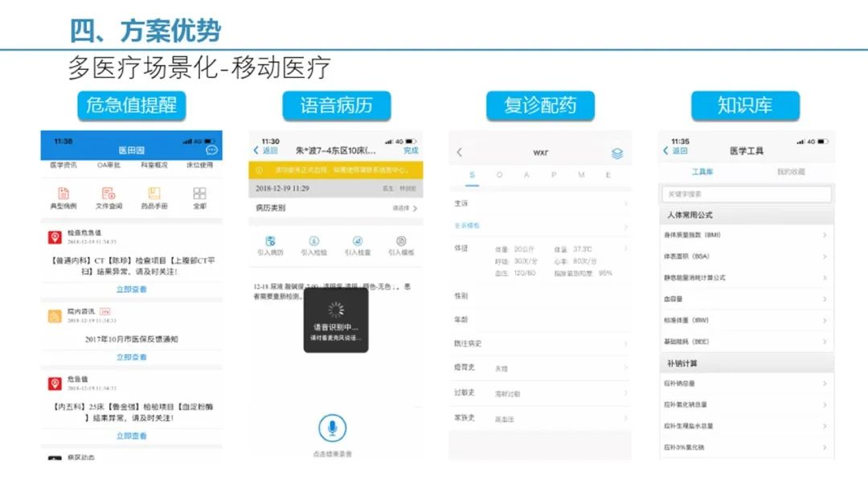Select 应补氯化钠总量 entry

tap(746, 405)
